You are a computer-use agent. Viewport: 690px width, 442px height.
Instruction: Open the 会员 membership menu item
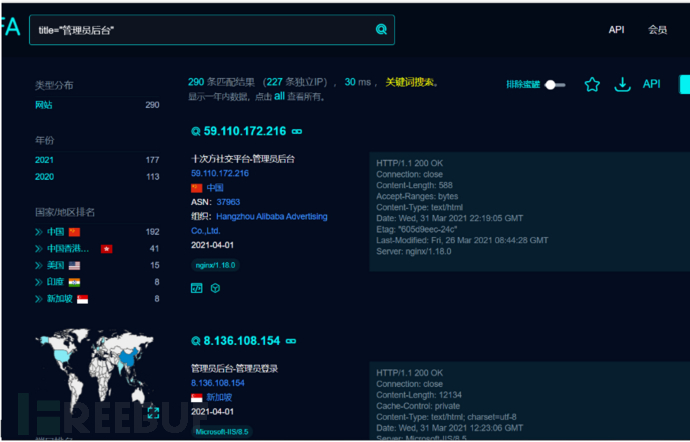657,30
